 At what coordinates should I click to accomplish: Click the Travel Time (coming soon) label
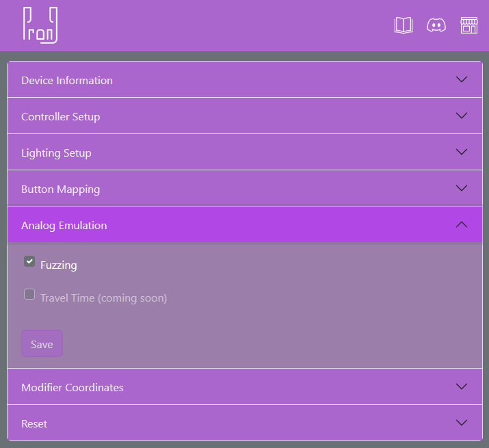point(103,298)
